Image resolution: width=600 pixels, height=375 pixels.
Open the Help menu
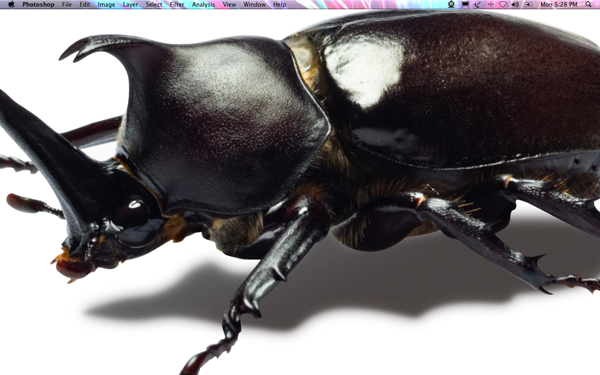click(x=279, y=5)
